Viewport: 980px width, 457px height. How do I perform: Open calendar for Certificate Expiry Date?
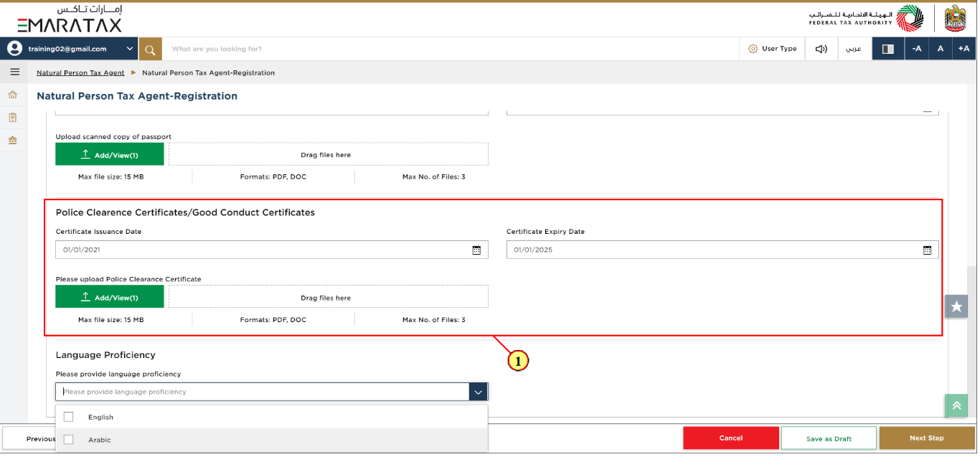[x=927, y=250]
